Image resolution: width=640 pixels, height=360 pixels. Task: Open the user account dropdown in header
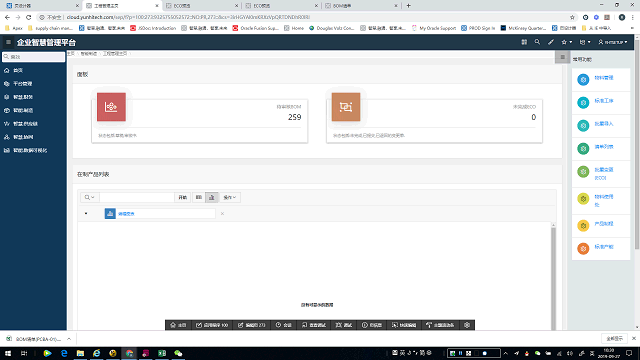coord(613,42)
